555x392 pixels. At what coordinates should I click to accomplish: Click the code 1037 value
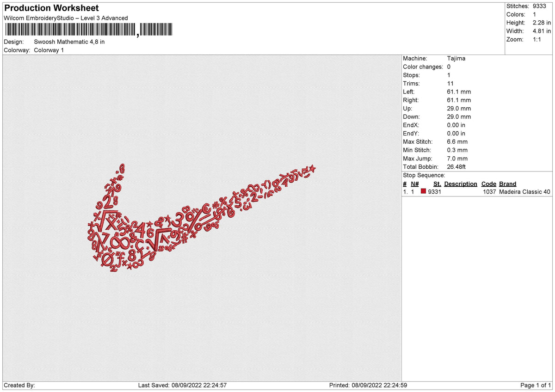coord(489,191)
